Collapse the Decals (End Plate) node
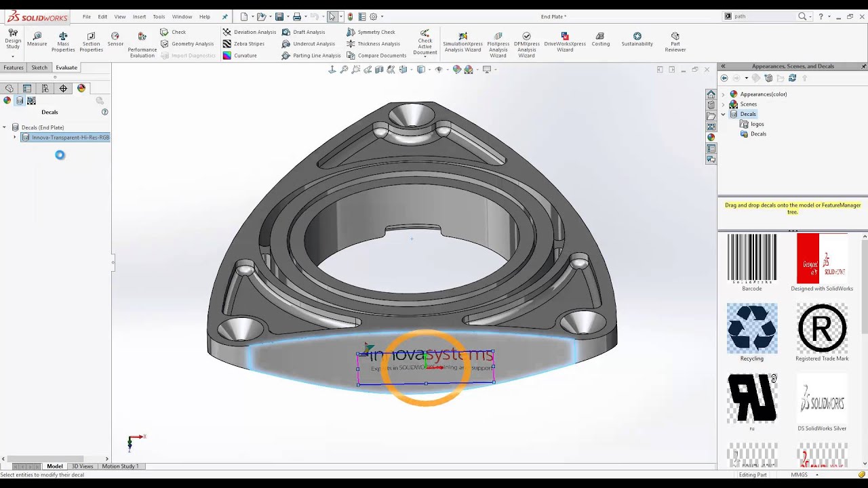868x488 pixels. point(5,127)
